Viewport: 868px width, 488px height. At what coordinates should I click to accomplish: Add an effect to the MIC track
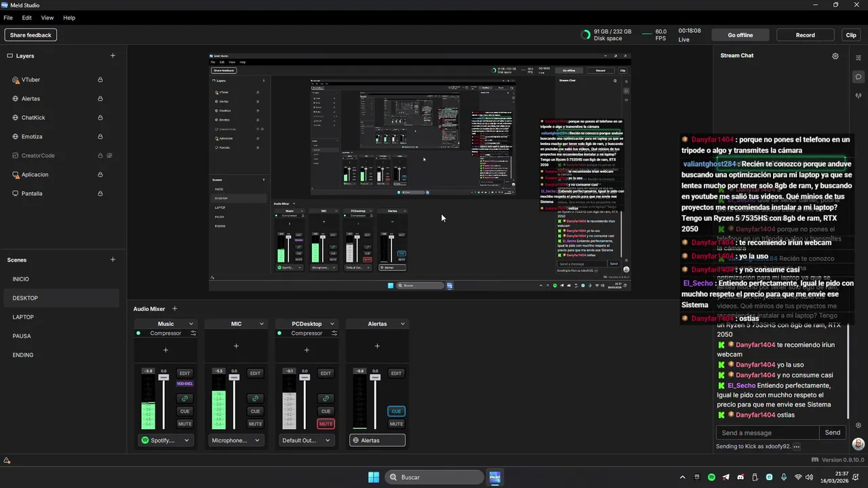(x=236, y=346)
